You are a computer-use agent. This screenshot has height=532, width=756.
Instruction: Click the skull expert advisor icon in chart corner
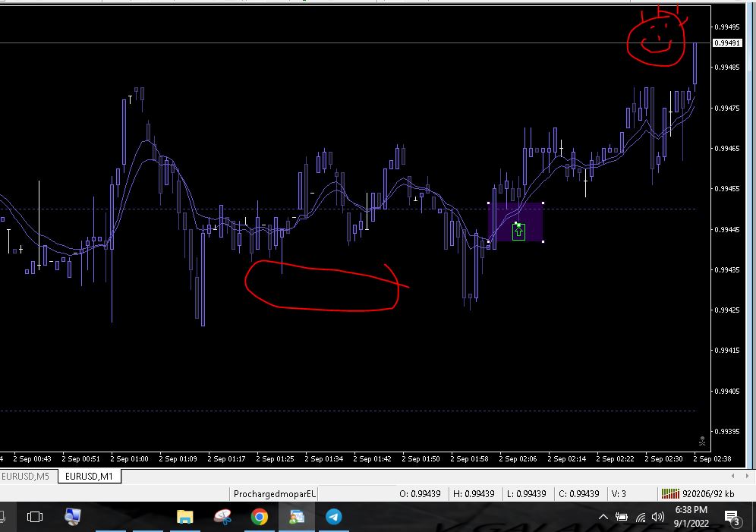[702, 440]
